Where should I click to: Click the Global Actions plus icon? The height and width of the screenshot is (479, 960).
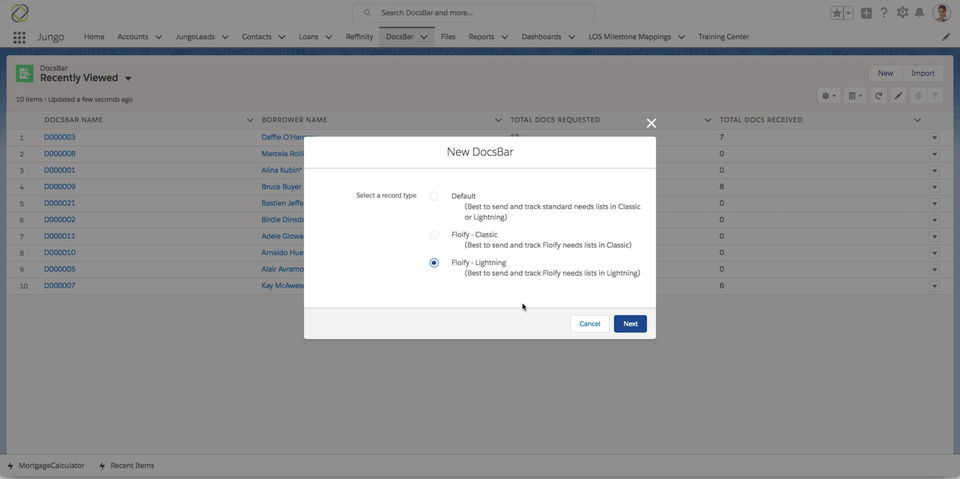(866, 13)
